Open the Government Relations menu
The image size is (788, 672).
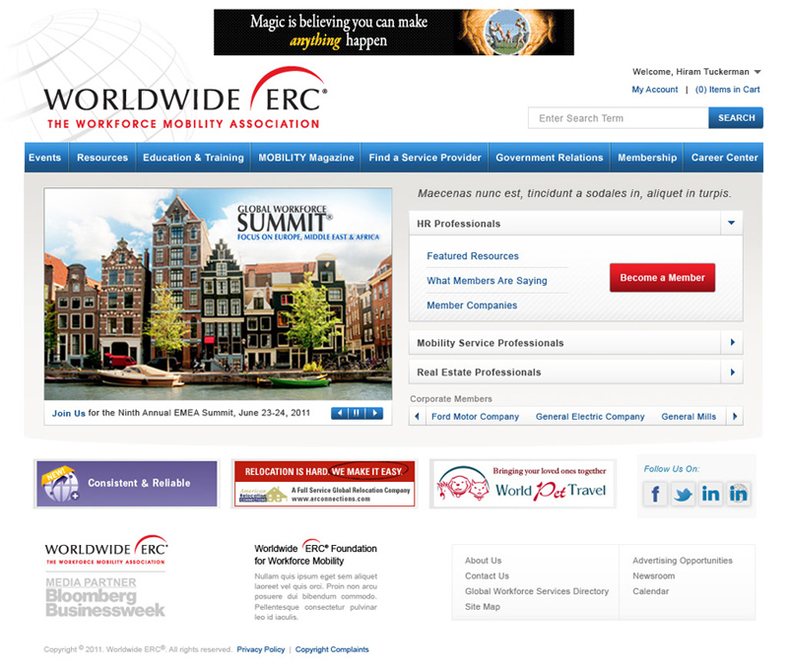coord(550,158)
